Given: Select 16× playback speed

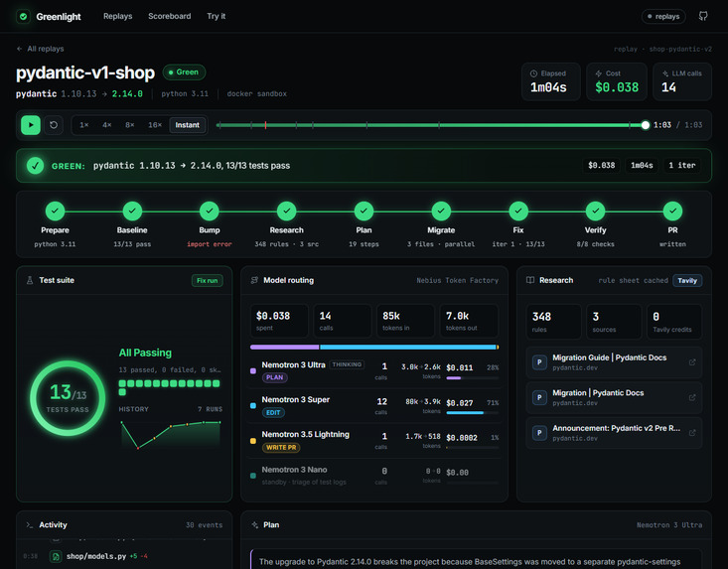Looking at the screenshot, I should [155, 125].
